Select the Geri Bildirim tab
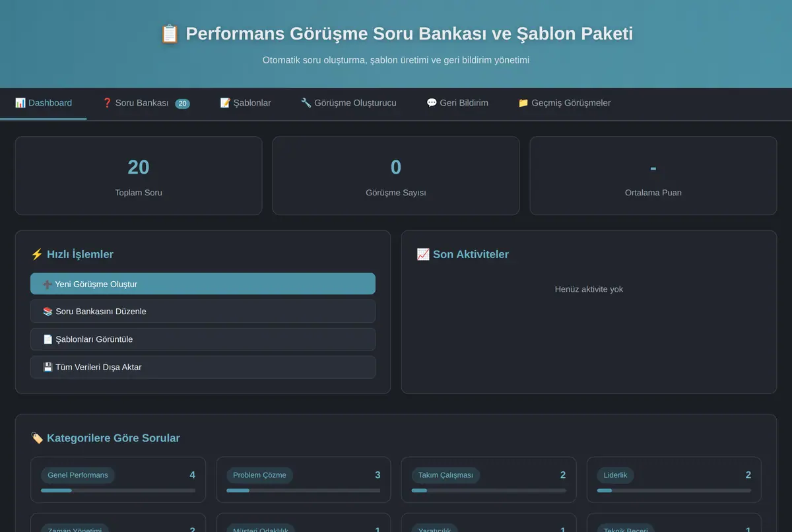The width and height of the screenshot is (792, 532). pyautogui.click(x=457, y=103)
